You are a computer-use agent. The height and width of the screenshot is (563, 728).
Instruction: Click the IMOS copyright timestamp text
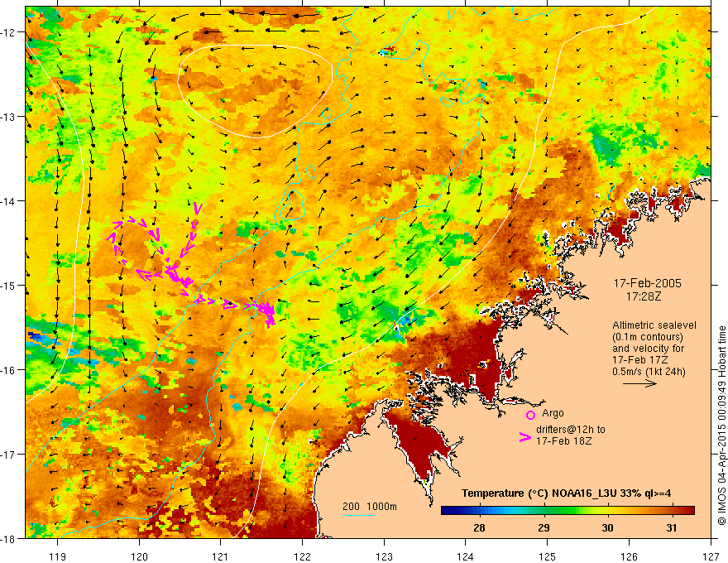721,426
